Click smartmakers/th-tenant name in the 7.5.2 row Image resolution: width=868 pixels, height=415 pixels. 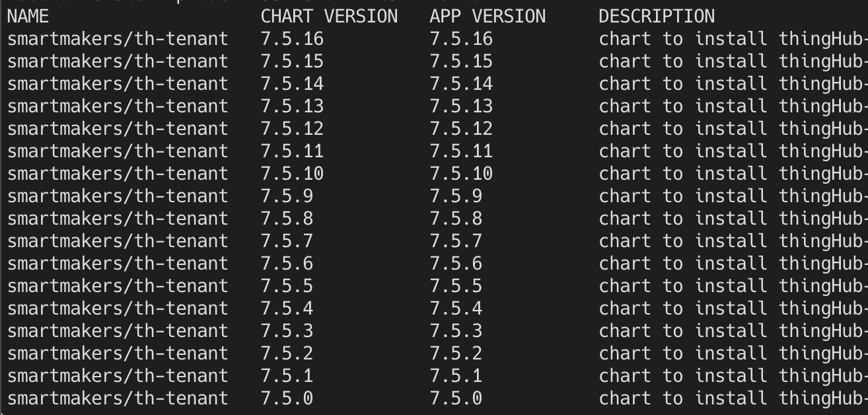118,354
